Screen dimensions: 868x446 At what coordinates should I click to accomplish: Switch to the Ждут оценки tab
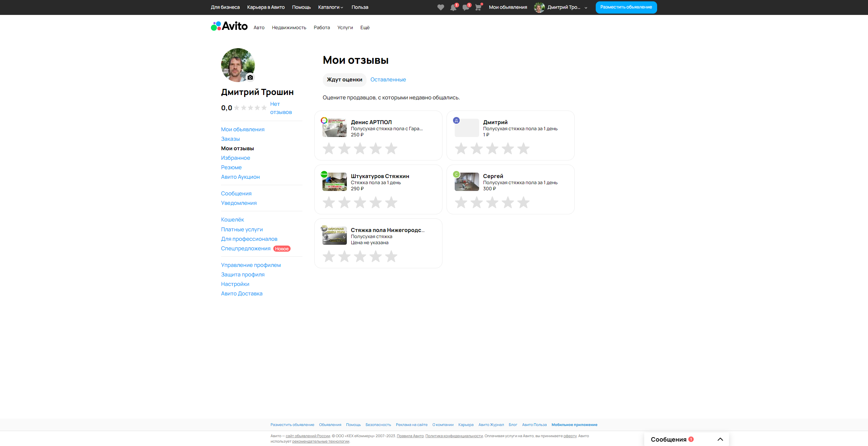click(x=344, y=80)
